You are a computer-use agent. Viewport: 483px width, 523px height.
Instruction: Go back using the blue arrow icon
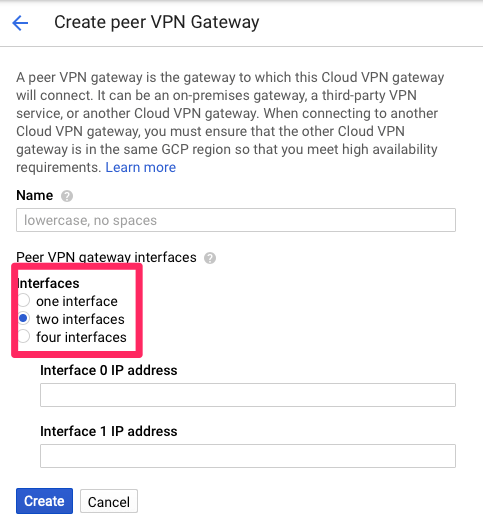pos(20,23)
